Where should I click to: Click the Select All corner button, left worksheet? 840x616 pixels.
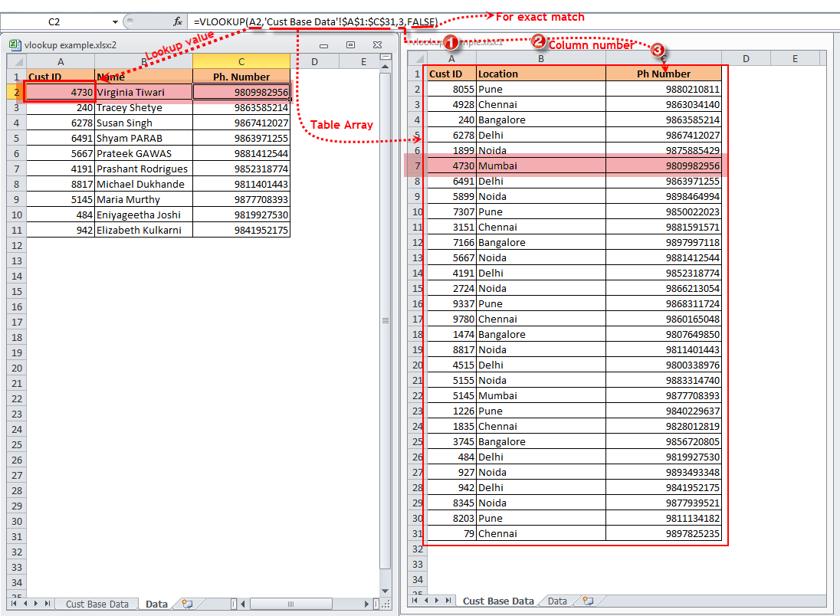point(16,61)
